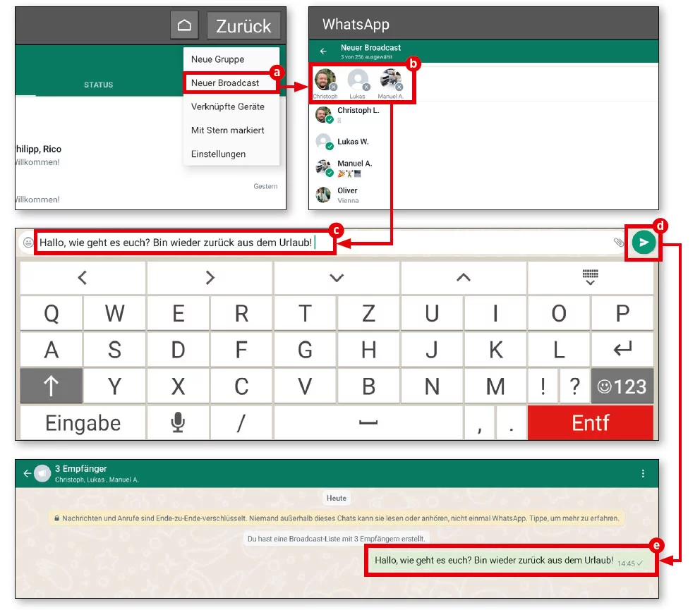Image resolution: width=700 pixels, height=610 pixels.
Task: Select contact Oliver from Vienna
Action: [x=347, y=195]
